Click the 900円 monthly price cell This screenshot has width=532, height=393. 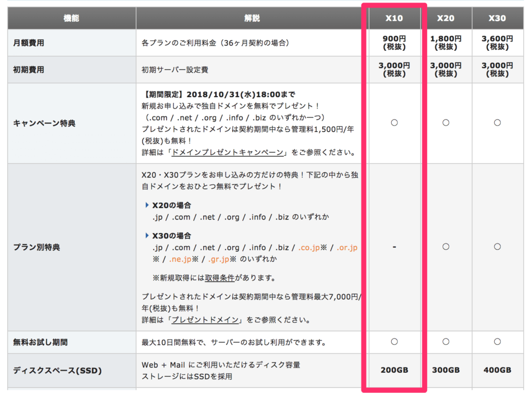point(394,43)
